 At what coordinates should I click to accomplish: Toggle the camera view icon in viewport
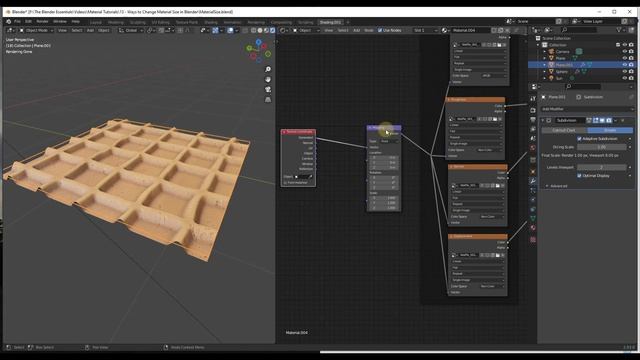[x=268, y=89]
